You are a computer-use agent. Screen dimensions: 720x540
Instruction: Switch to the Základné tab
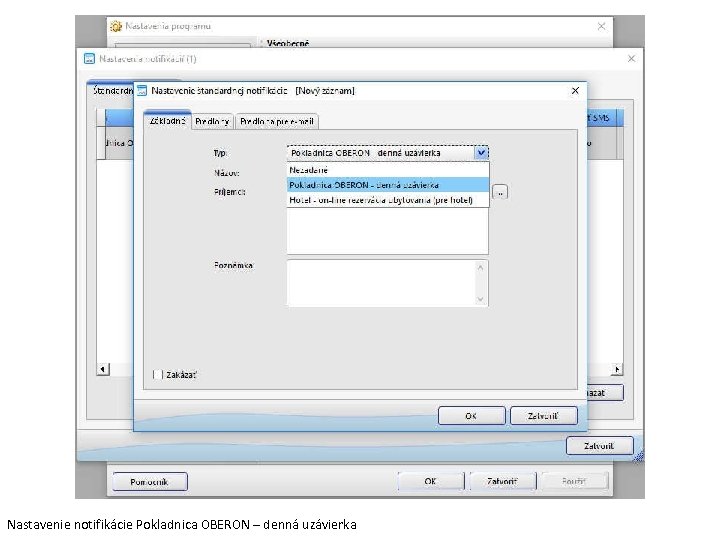[168, 121]
